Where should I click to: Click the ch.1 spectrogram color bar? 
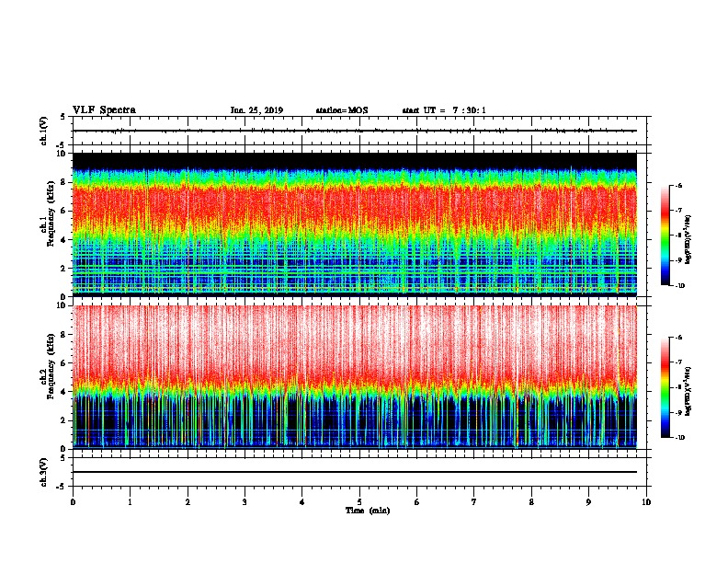(x=665, y=236)
